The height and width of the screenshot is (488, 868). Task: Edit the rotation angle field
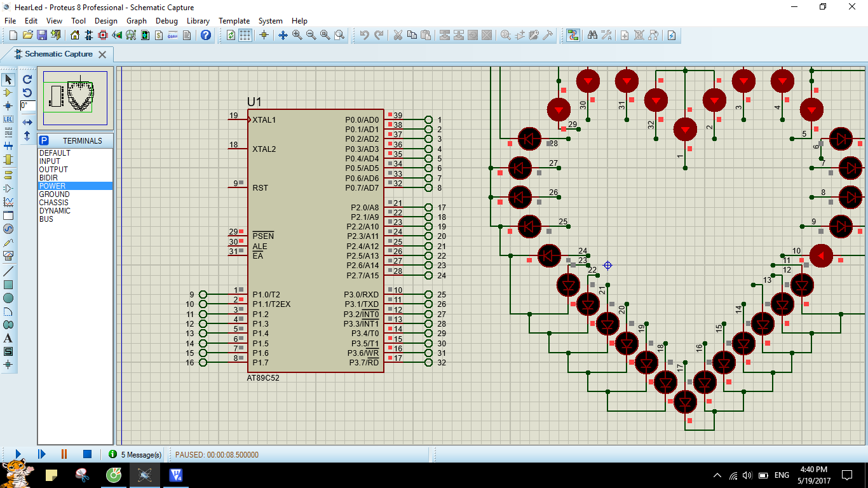28,105
